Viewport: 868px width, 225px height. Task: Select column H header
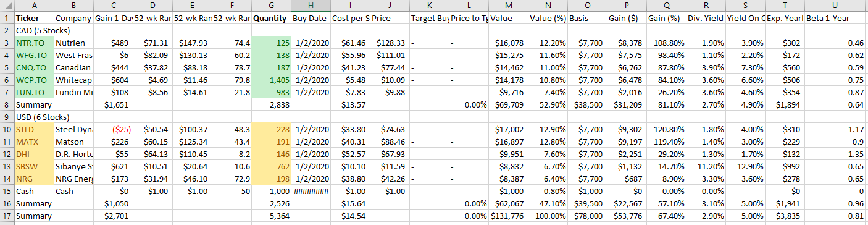[311, 6]
